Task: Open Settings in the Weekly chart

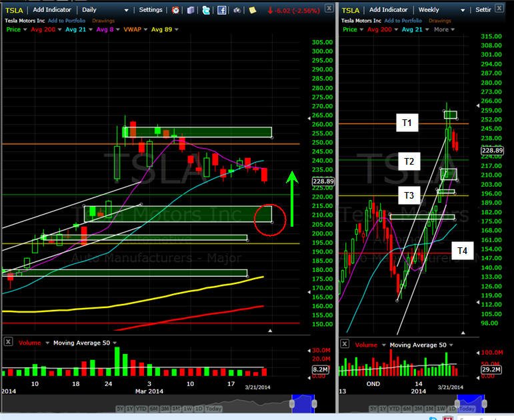Action: 483,10
